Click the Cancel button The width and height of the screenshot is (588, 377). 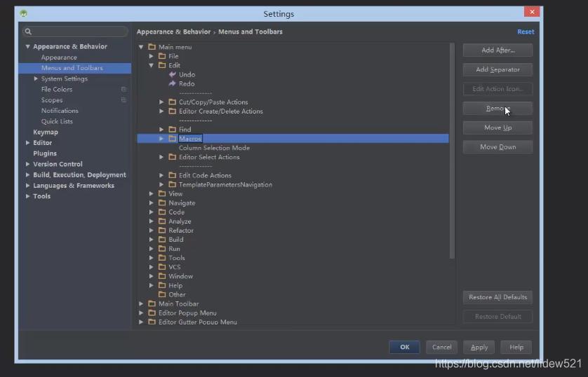pos(441,347)
